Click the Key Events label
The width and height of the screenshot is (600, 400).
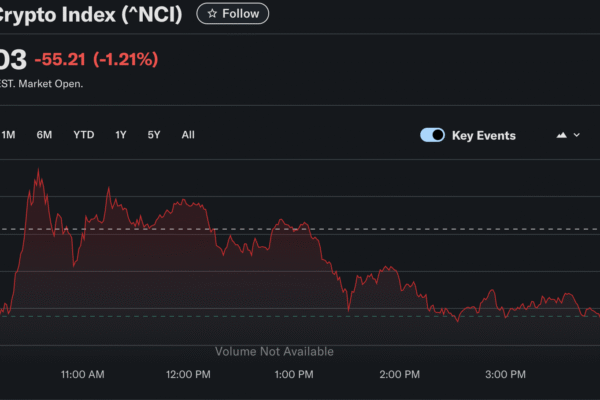point(484,135)
